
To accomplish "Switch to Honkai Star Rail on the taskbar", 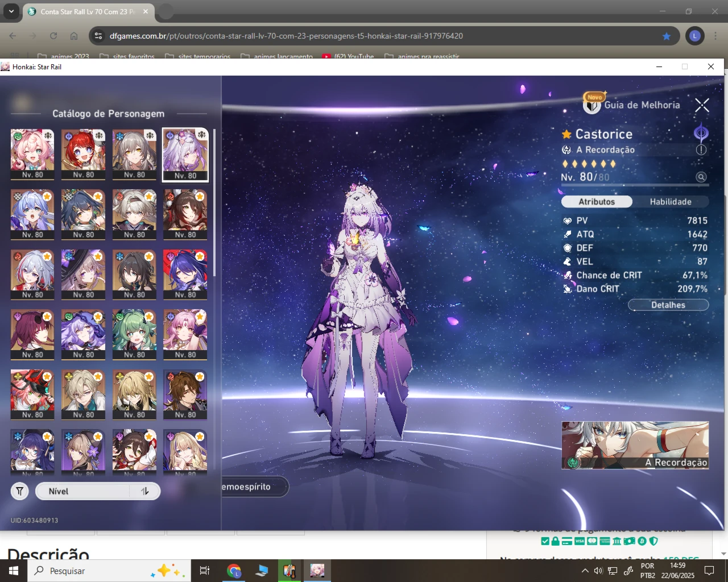I will coord(317,571).
